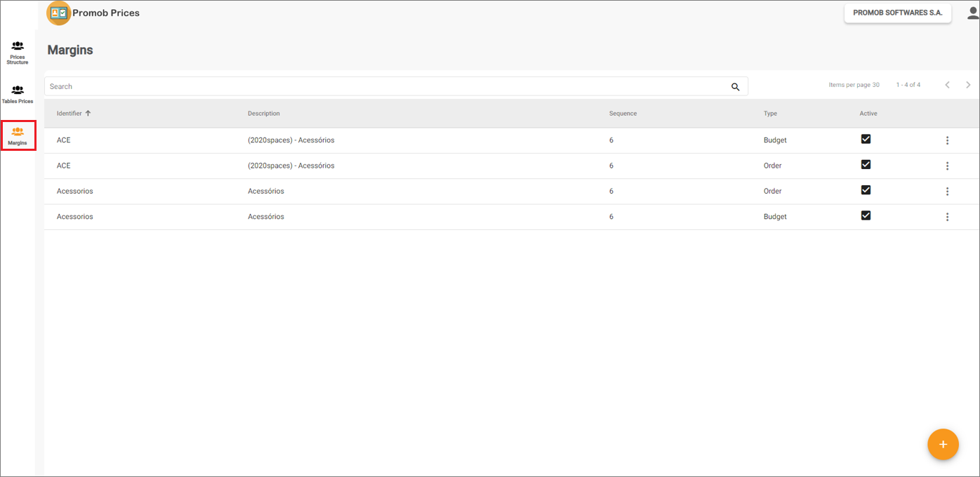Open the Tables Prices sidebar section
This screenshot has height=477, width=980.
pyautogui.click(x=18, y=94)
